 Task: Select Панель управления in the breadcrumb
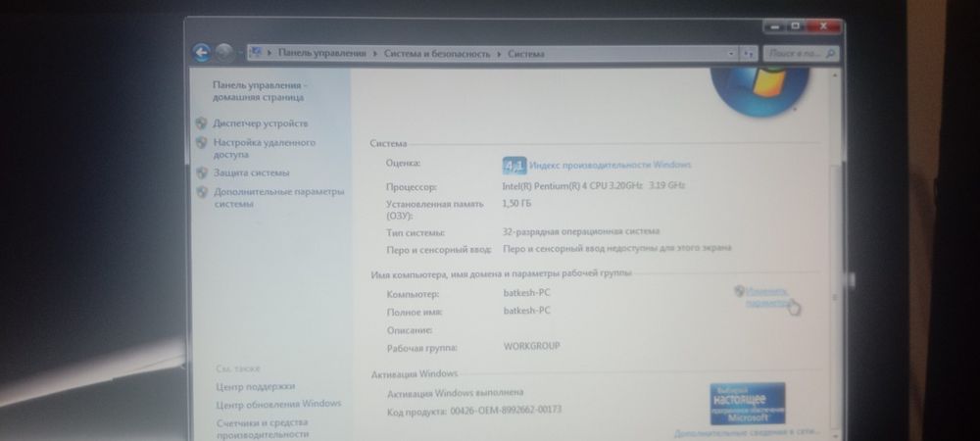coord(321,54)
